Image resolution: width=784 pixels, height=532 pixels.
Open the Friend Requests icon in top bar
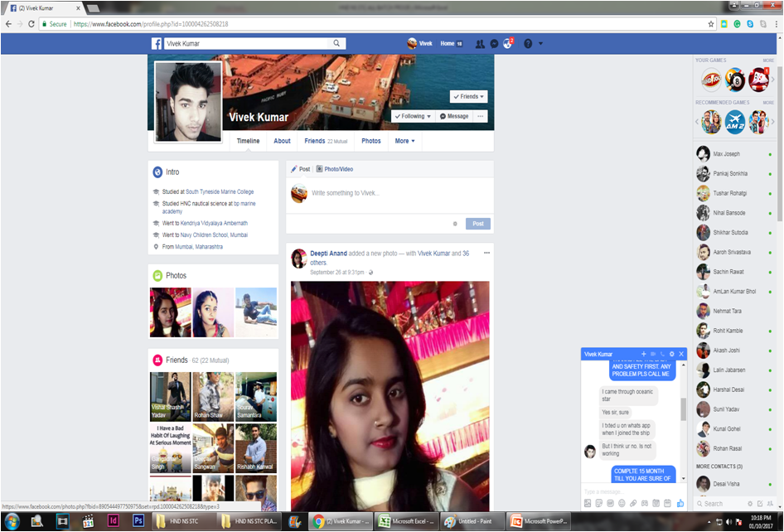[x=480, y=43]
